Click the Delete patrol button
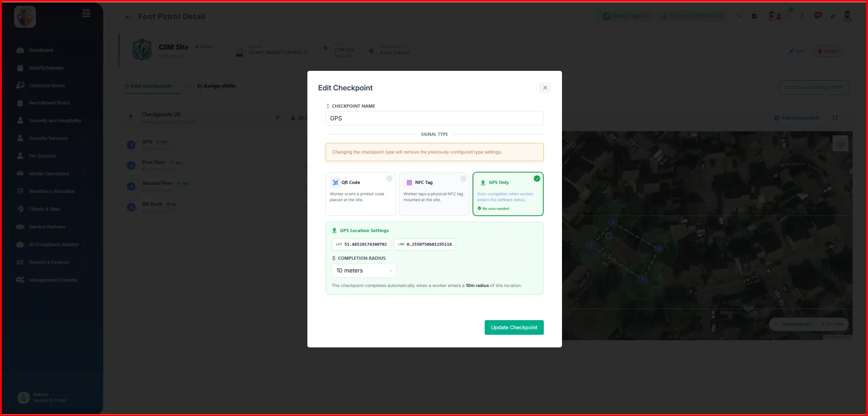This screenshot has width=868, height=416. 828,51
